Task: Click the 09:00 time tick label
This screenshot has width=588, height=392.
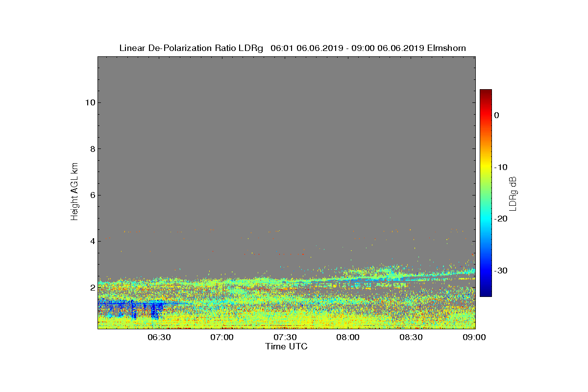Action: click(475, 337)
